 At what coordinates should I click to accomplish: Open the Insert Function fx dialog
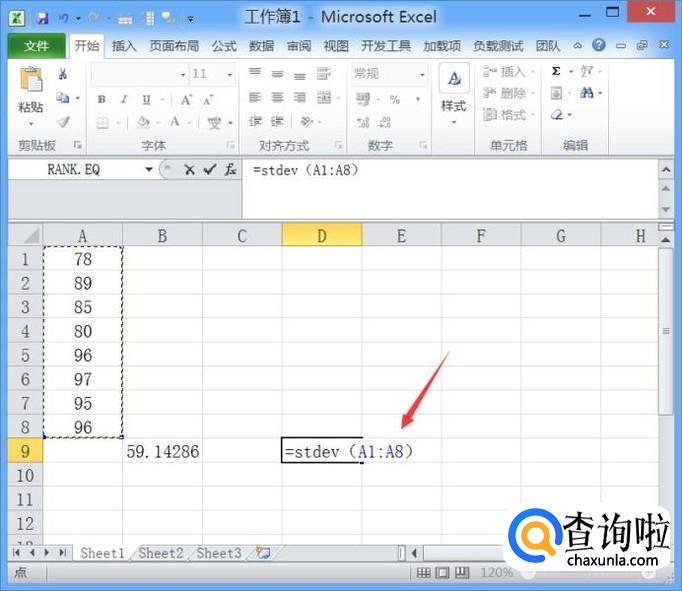[x=231, y=170]
